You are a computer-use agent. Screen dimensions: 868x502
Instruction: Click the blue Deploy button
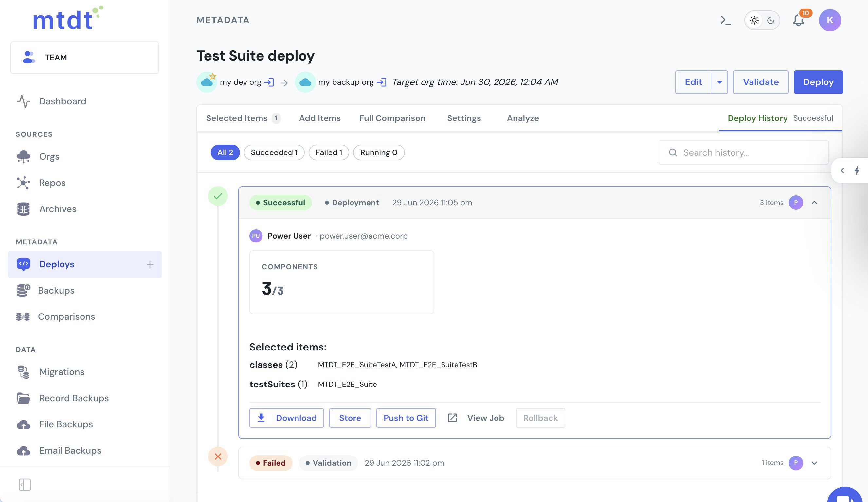[x=818, y=82]
